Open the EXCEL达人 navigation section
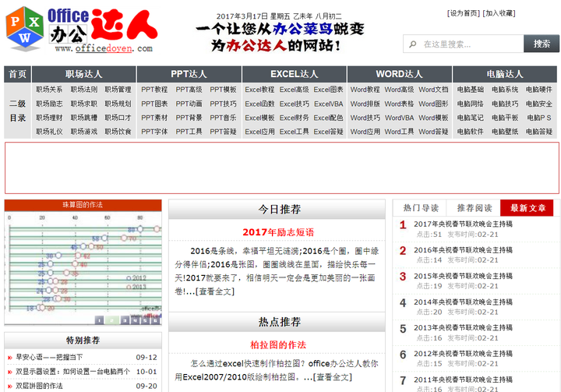 [294, 74]
